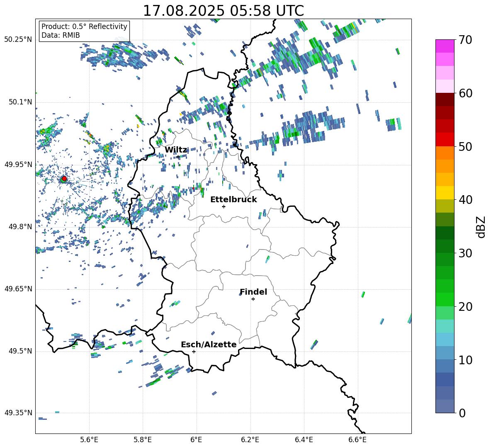
Task: Click the cross marker below Esch/Alzette
Action: 194,351
